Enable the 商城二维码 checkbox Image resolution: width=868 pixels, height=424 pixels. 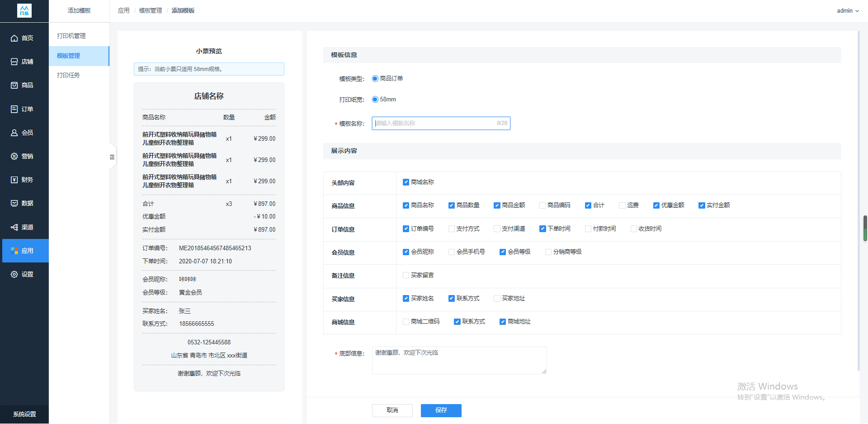click(x=406, y=322)
